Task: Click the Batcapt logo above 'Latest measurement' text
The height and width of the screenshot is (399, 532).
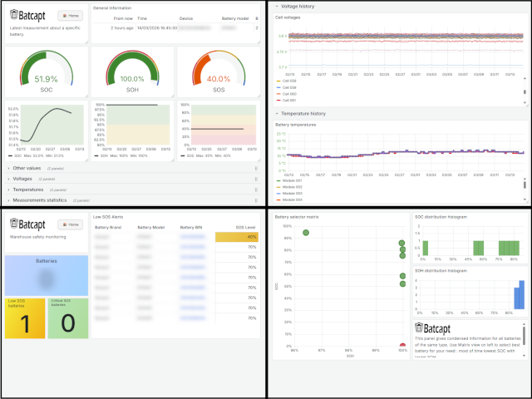Action: tap(27, 15)
